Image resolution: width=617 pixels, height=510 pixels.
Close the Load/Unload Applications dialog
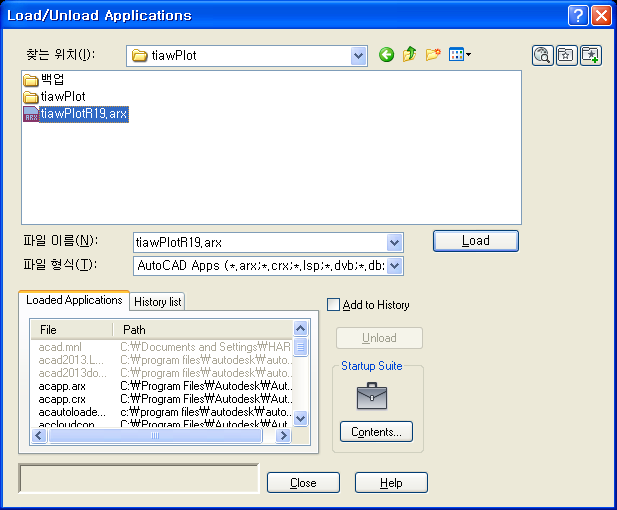point(601,15)
